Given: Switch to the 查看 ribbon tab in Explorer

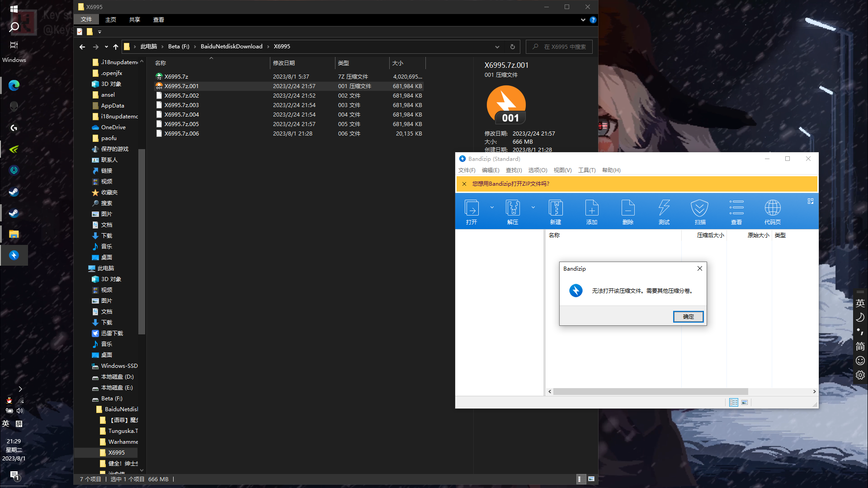Looking at the screenshot, I should (x=158, y=20).
